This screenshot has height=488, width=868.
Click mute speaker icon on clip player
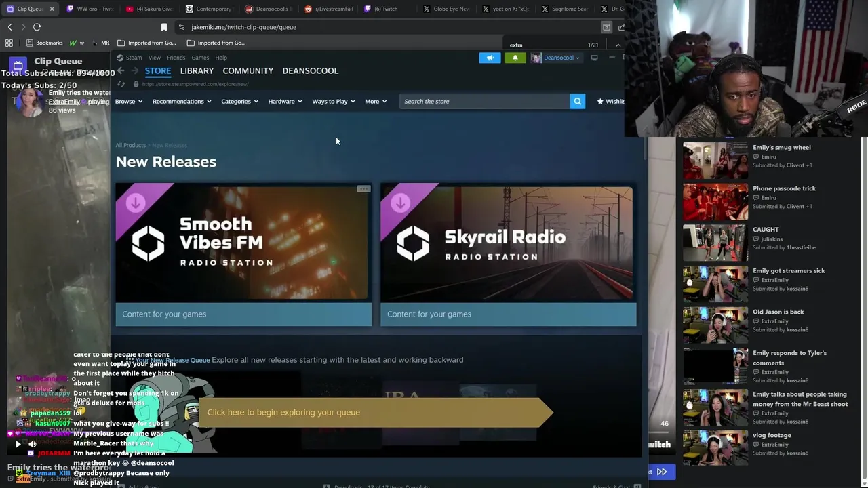coord(32,445)
